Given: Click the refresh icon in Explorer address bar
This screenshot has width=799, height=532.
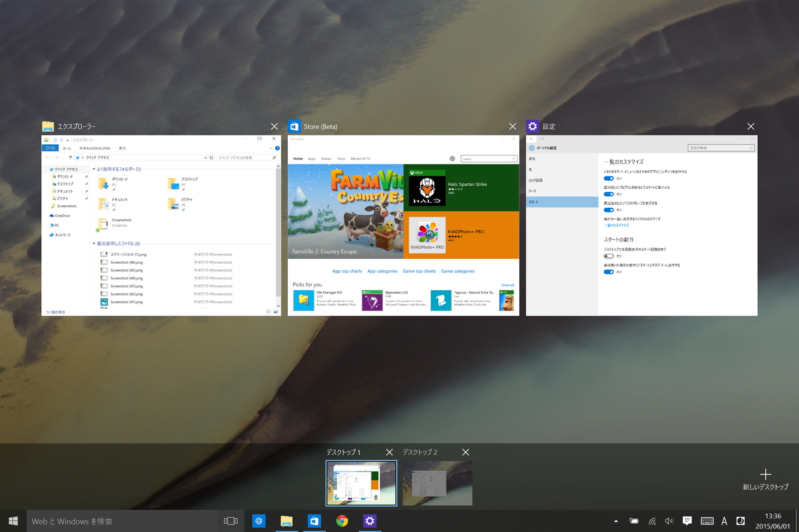Looking at the screenshot, I should [212, 158].
